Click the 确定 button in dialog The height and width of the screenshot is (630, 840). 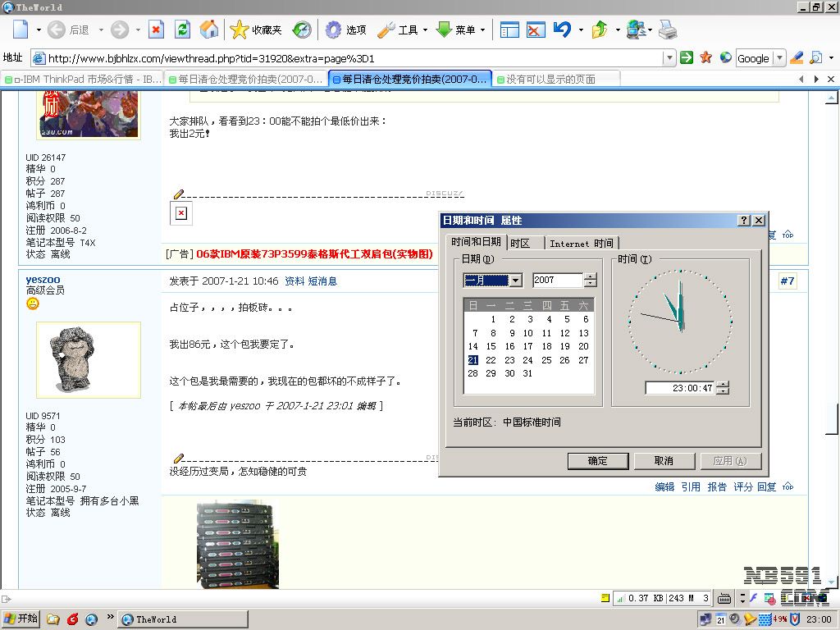(x=597, y=461)
